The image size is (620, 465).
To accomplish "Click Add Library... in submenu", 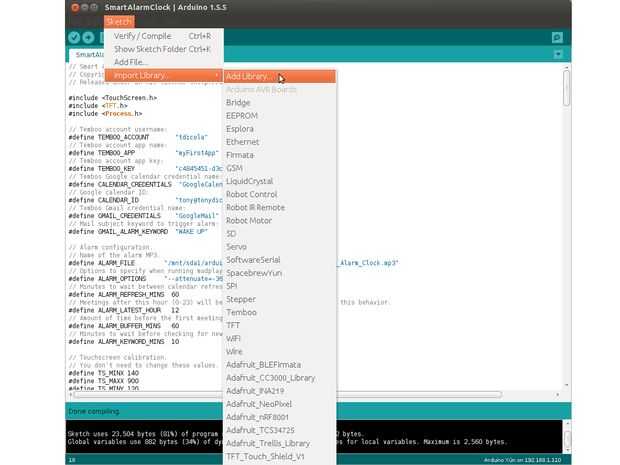I will pos(280,76).
